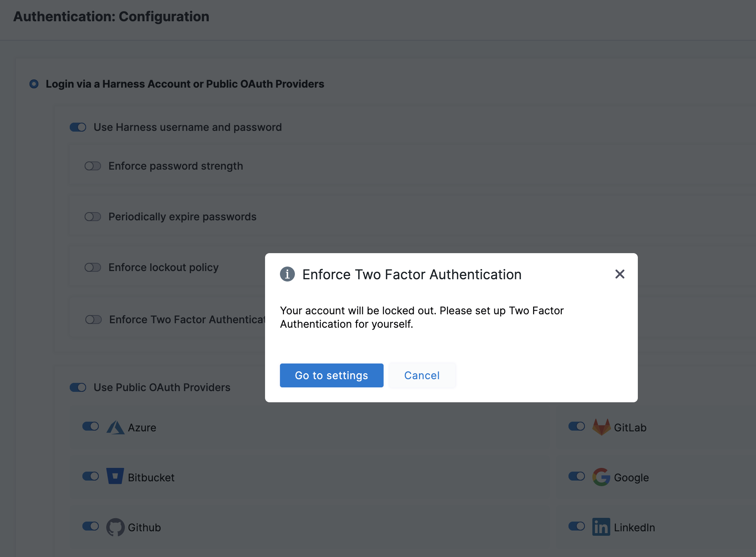Click the Google logo icon
The height and width of the screenshot is (557, 756).
[x=601, y=477]
